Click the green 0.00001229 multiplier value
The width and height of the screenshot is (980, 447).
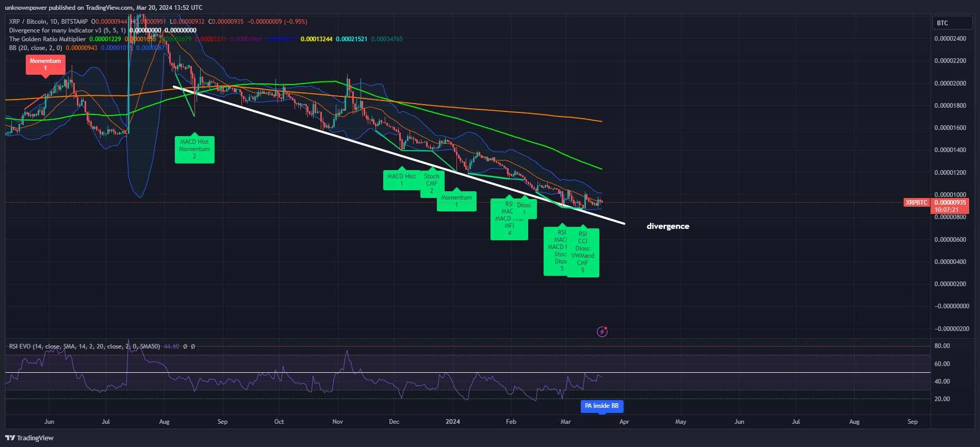coord(105,39)
